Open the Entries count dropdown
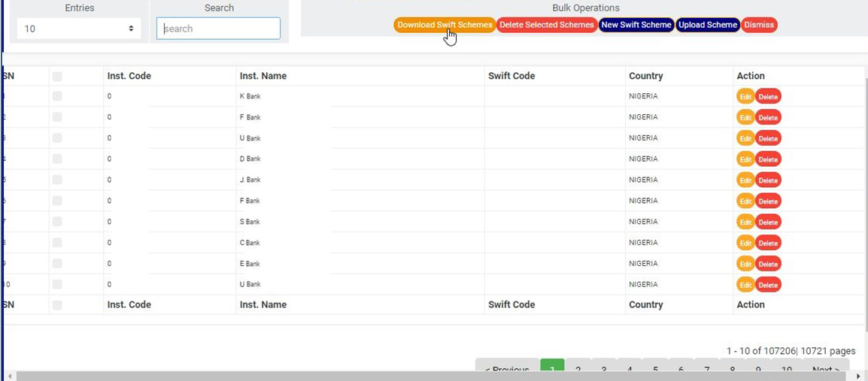The image size is (868, 381). click(79, 29)
